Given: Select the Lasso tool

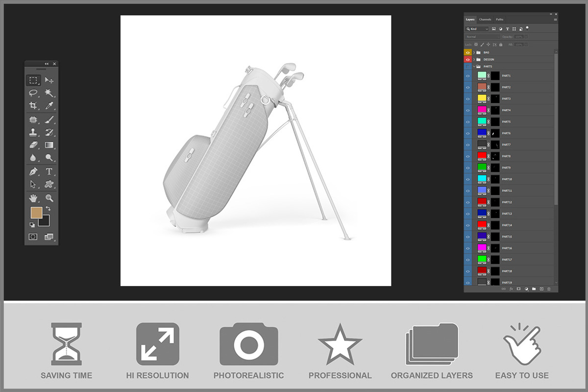Looking at the screenshot, I should point(33,93).
